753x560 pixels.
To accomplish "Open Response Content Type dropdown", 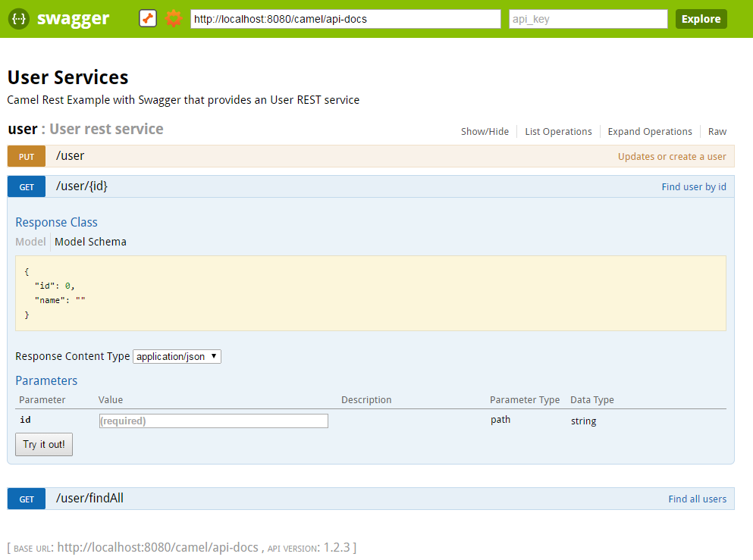I will coord(177,357).
